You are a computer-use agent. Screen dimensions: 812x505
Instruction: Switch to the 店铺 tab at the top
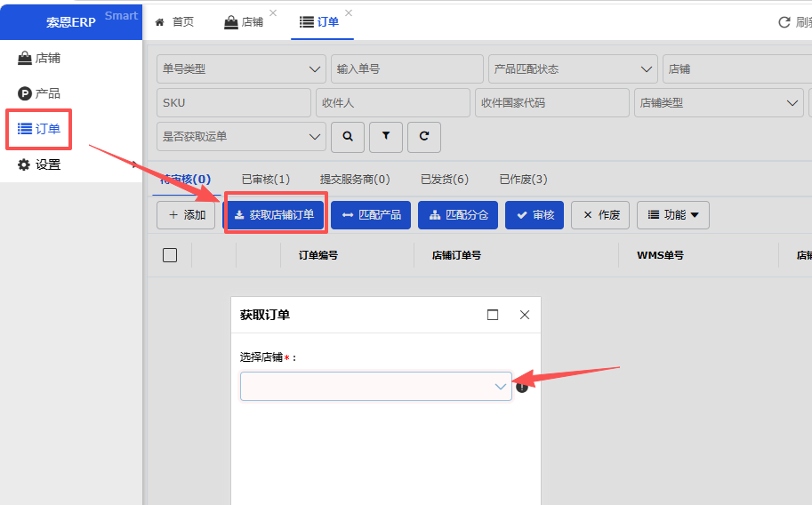point(244,21)
